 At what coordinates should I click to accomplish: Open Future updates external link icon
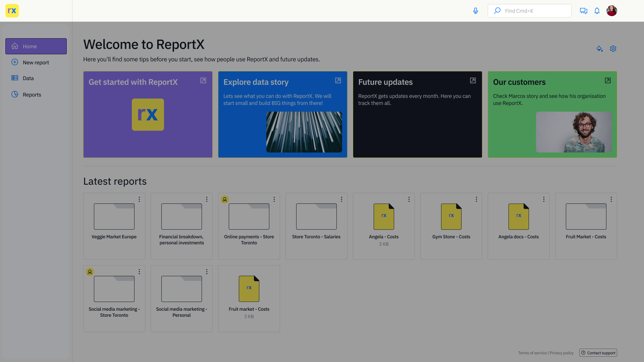click(473, 80)
